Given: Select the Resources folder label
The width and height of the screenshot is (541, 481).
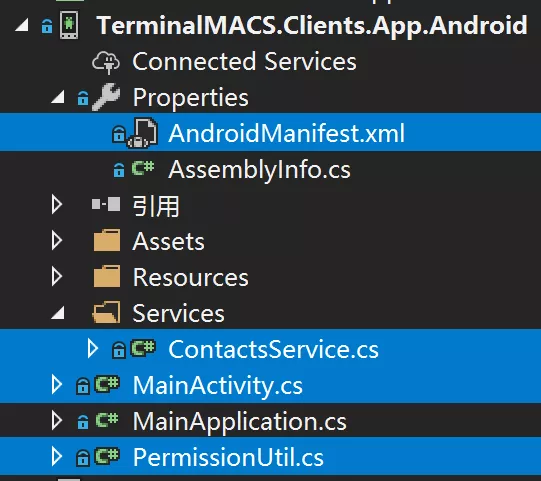Looking at the screenshot, I should click(x=190, y=277).
